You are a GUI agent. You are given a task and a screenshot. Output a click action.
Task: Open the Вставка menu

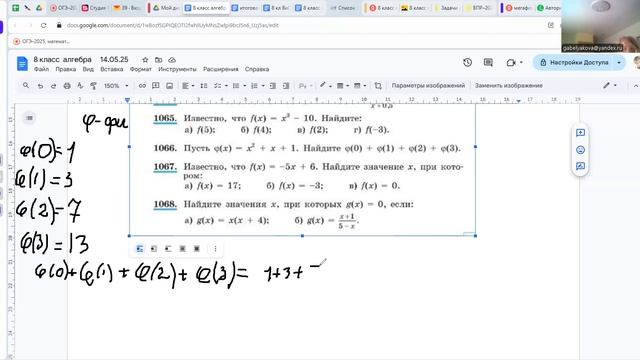(111, 69)
